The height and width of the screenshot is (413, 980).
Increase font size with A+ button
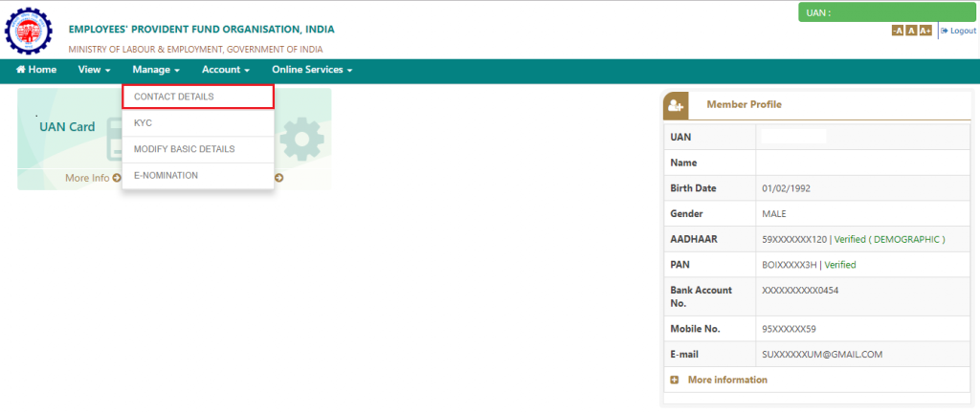(x=925, y=31)
